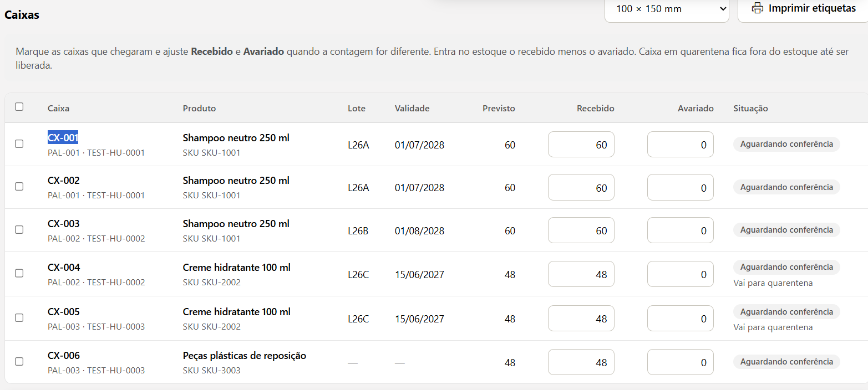
Task: Click the printer icon in Imprimir etiquetas
Action: coord(757,8)
